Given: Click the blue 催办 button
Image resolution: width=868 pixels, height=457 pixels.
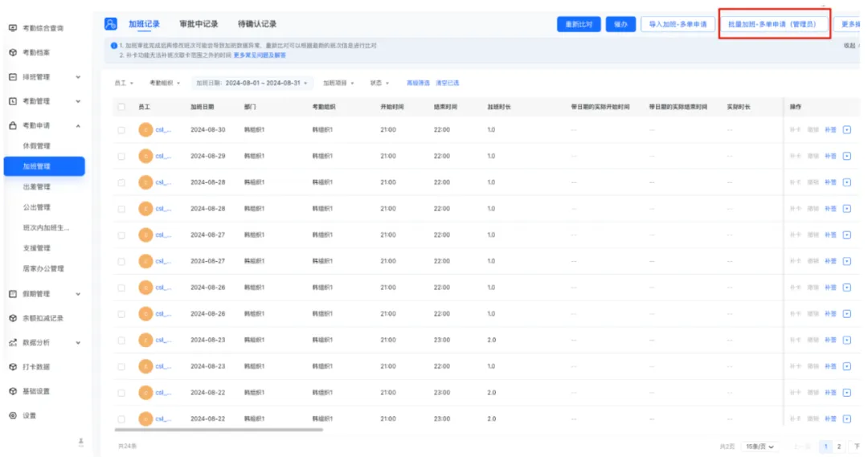Looking at the screenshot, I should pyautogui.click(x=620, y=24).
